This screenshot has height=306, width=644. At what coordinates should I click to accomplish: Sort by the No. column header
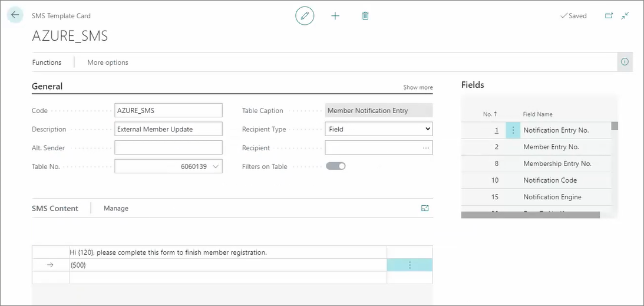click(490, 114)
